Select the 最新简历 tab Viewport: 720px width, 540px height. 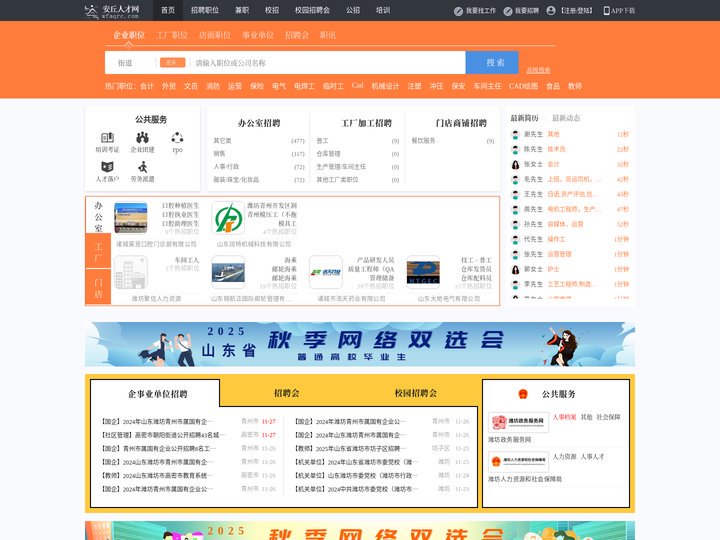pyautogui.click(x=524, y=118)
